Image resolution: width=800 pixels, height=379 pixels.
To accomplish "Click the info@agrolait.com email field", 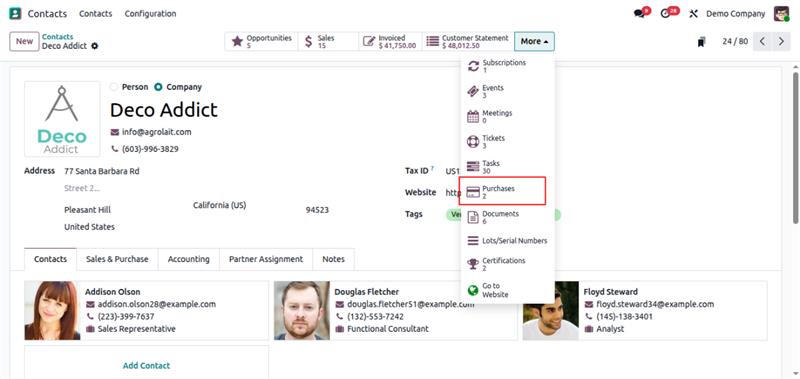I will coord(157,132).
